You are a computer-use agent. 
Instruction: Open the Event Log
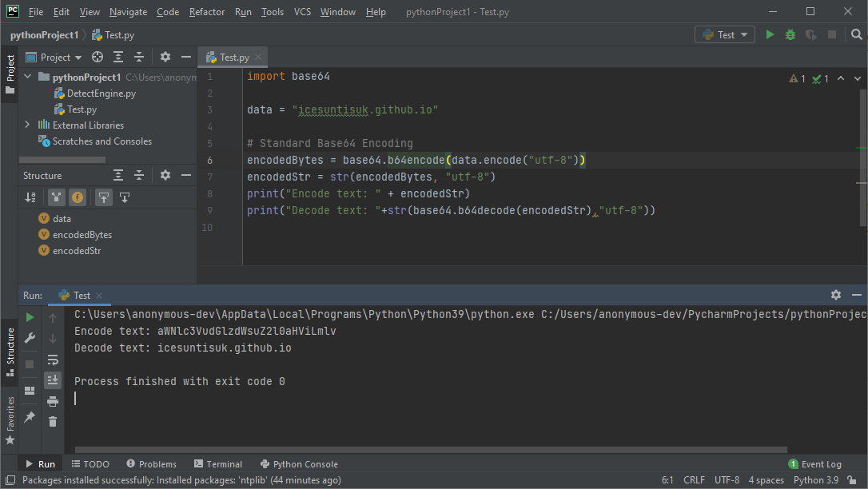[x=815, y=464]
